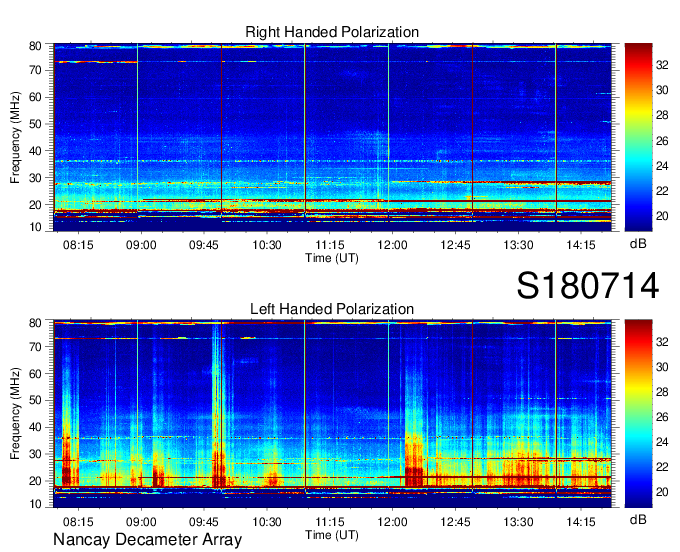The height and width of the screenshot is (552, 680).
Task: Select 09:00 time tick of Left Handed plot
Action: pos(141,522)
